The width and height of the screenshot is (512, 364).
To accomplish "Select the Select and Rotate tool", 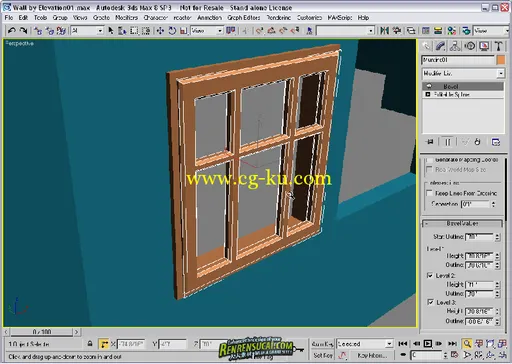I will click(x=172, y=31).
